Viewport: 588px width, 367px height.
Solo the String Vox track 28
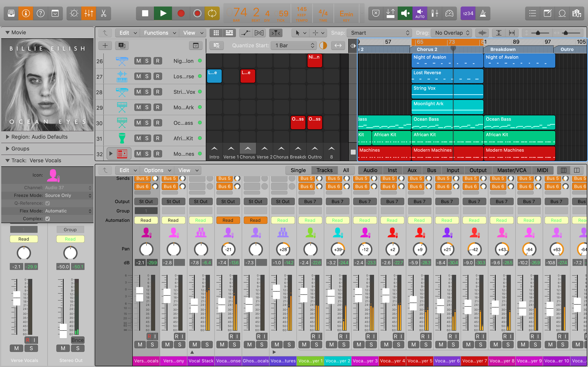(x=147, y=92)
